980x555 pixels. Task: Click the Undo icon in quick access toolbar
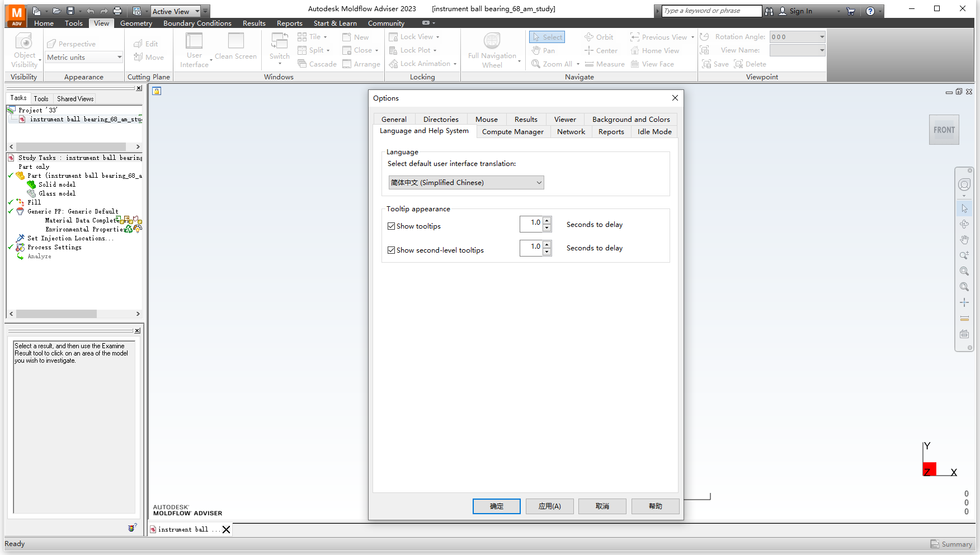90,11
